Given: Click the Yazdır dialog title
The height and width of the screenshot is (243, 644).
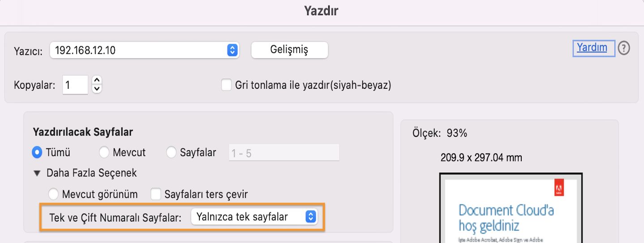Looking at the screenshot, I should (321, 11).
